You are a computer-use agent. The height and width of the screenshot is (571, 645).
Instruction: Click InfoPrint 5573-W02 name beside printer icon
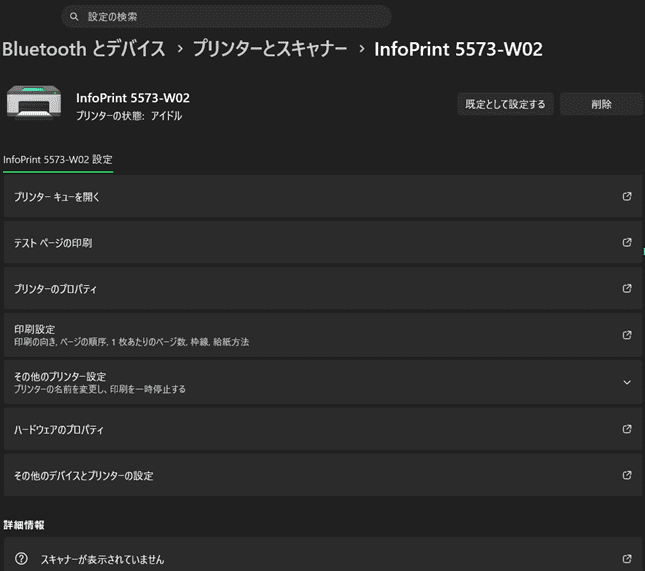coord(133,98)
